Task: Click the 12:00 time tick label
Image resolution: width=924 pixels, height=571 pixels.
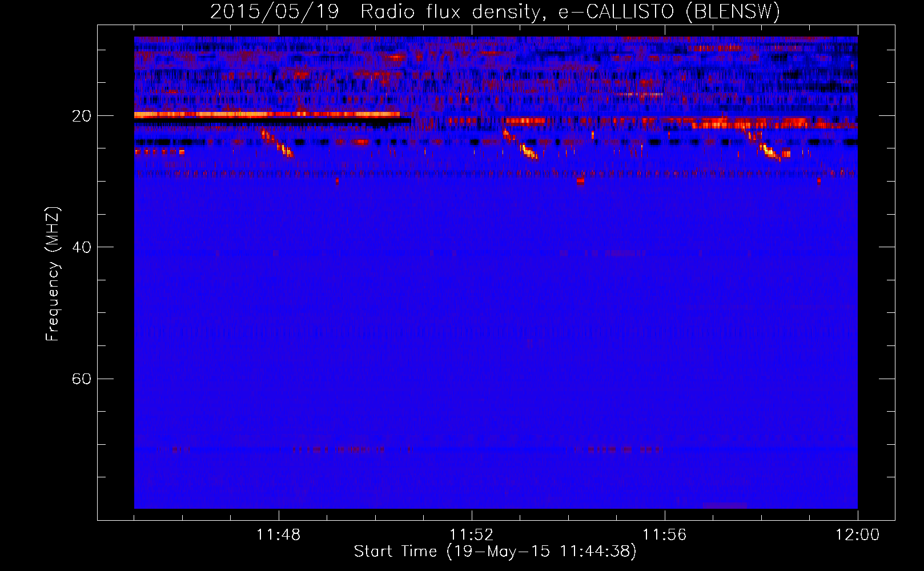Action: pos(857,534)
